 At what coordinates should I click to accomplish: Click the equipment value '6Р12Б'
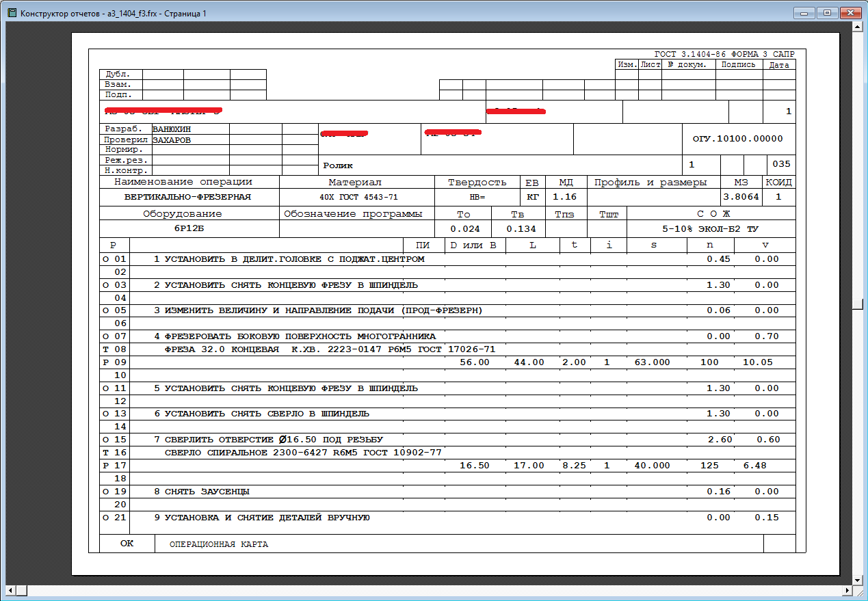(x=188, y=229)
